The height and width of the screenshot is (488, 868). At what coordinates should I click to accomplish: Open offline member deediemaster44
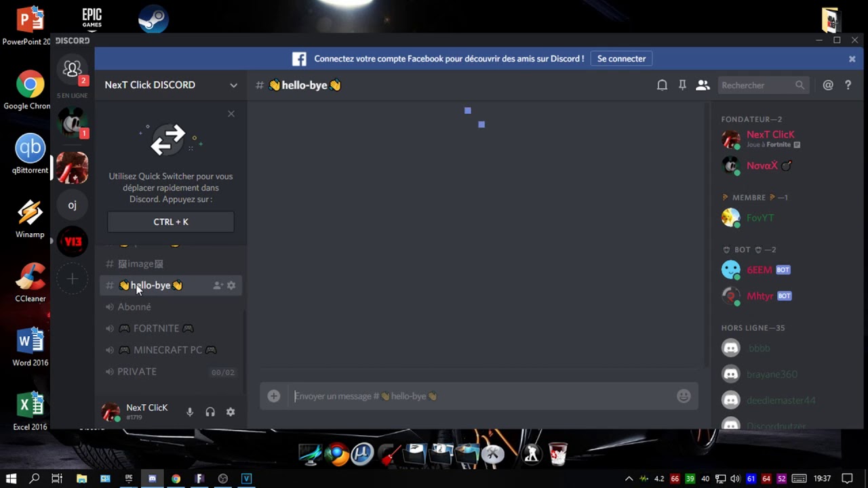tap(780, 400)
